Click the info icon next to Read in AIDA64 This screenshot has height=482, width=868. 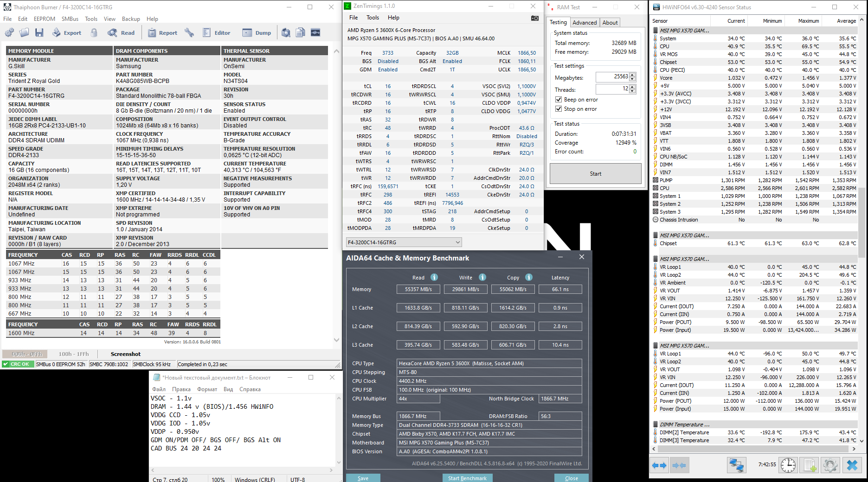434,277
